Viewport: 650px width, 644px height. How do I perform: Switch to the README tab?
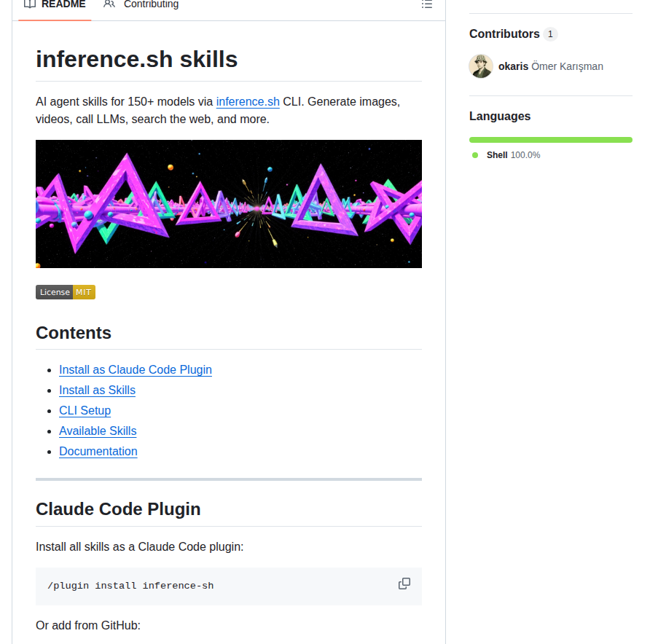click(x=55, y=5)
